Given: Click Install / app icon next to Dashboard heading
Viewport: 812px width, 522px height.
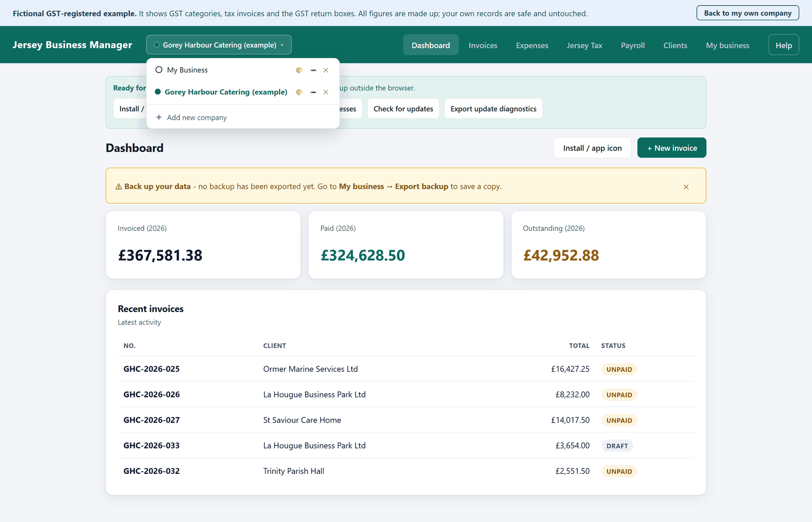Looking at the screenshot, I should pos(592,148).
